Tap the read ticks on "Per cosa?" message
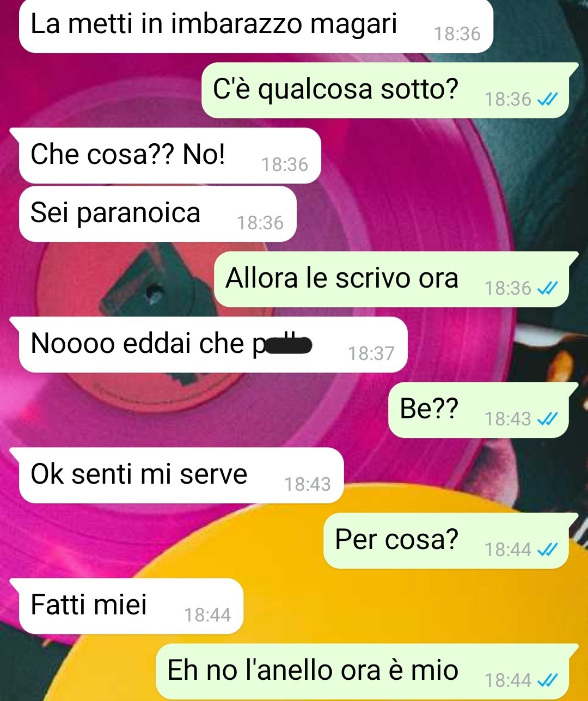The image size is (588, 701). click(x=547, y=550)
